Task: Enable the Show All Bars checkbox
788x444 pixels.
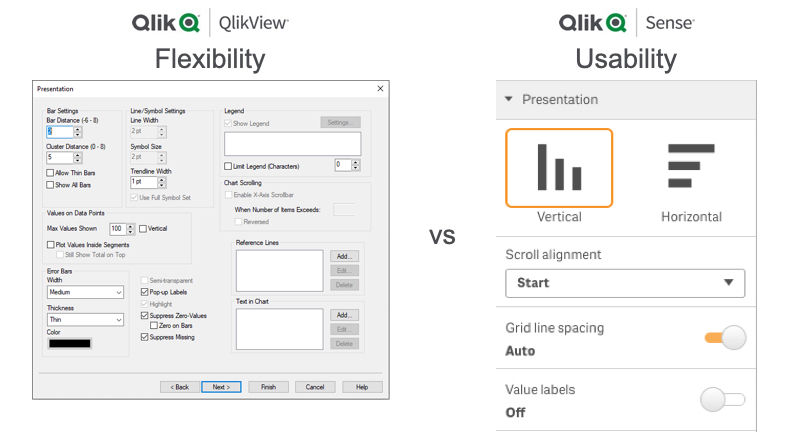Action: [x=50, y=185]
